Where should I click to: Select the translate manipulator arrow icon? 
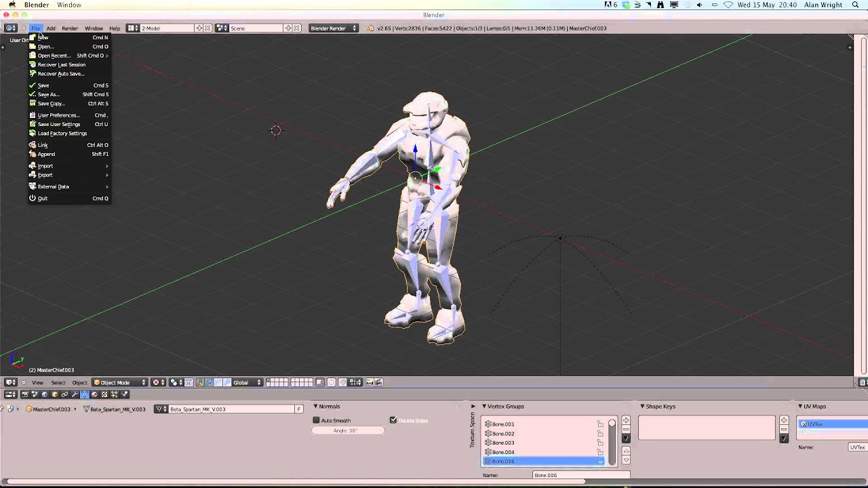point(208,382)
